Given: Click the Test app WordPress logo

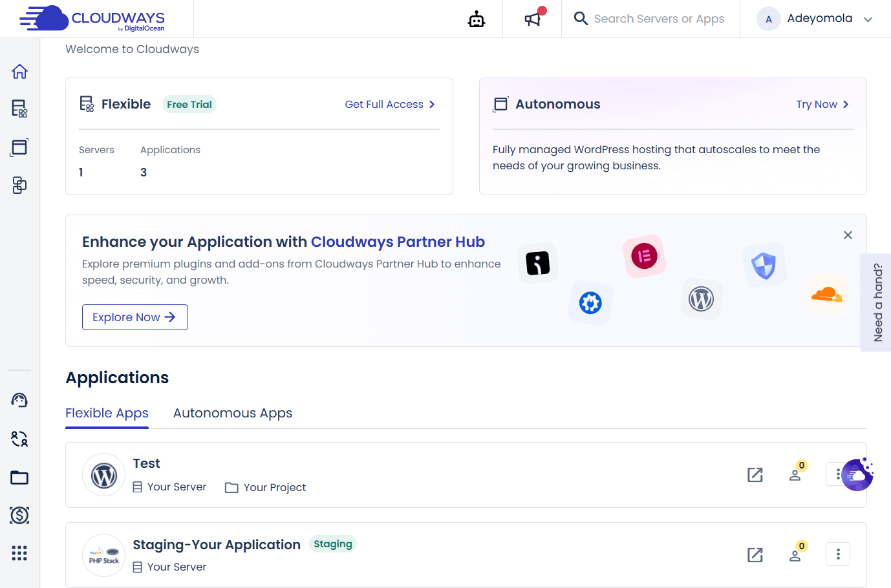Looking at the screenshot, I should click(x=103, y=475).
